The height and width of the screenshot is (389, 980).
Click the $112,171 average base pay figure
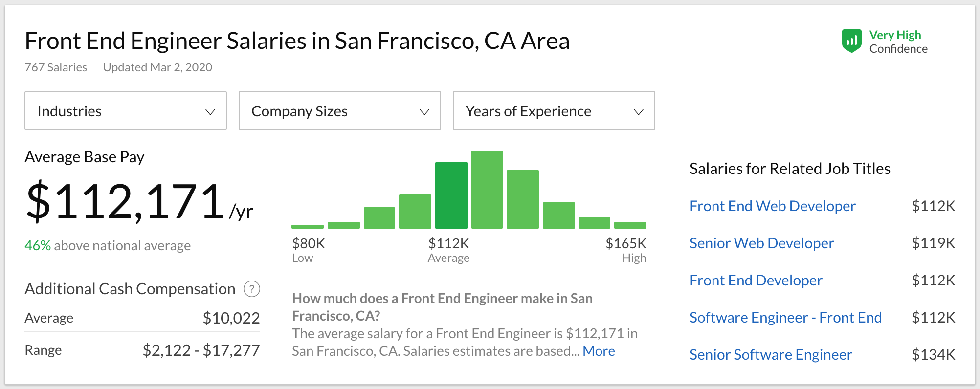coord(125,201)
